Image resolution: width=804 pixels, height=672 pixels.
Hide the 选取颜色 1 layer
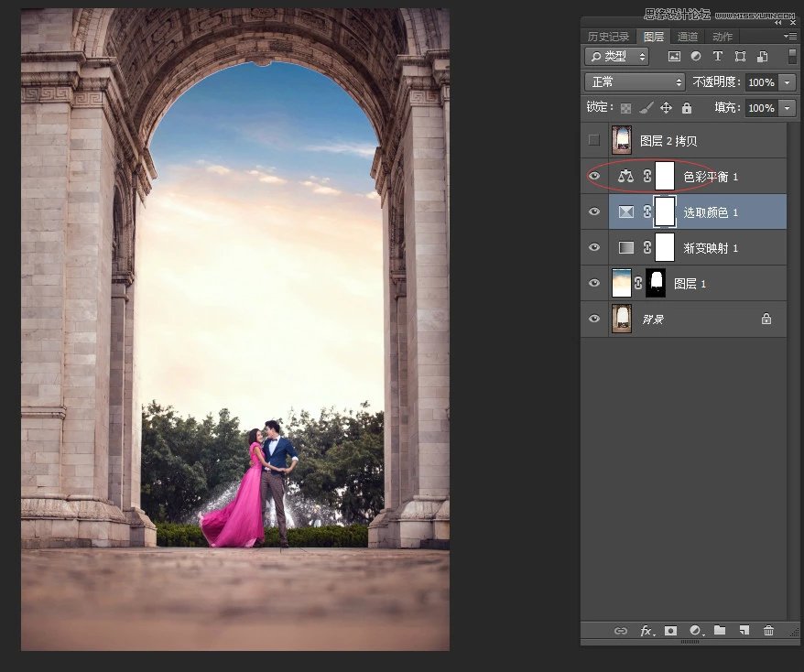(594, 211)
